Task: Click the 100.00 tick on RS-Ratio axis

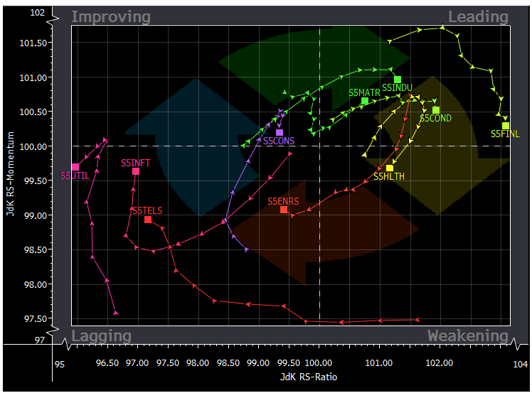Action: pyautogui.click(x=319, y=363)
